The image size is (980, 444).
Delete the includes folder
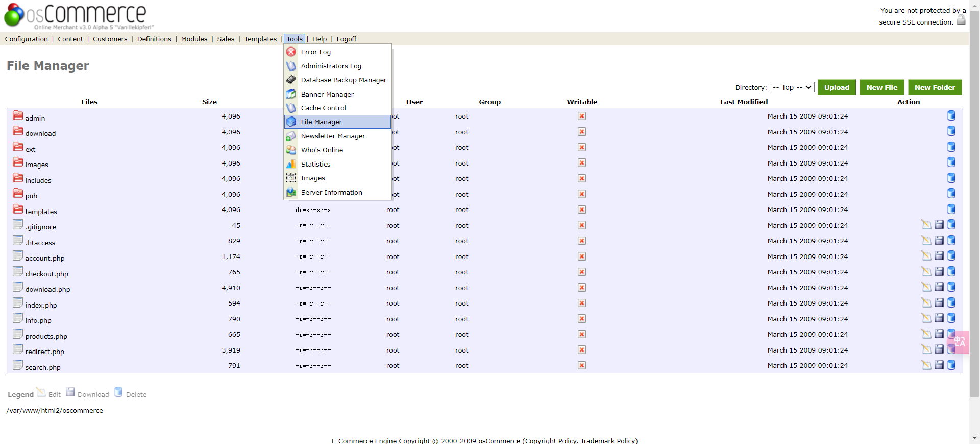pos(951,178)
